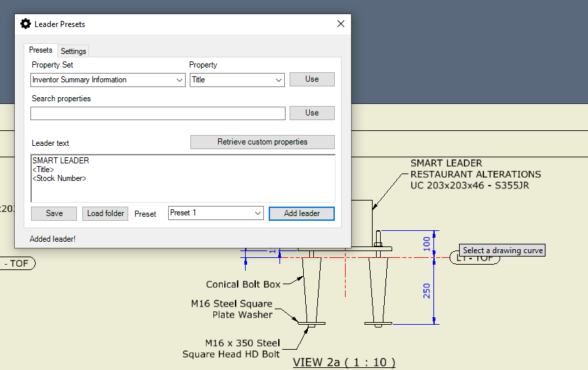588x370 pixels.
Task: Click Use next to Search properties field
Action: click(312, 113)
